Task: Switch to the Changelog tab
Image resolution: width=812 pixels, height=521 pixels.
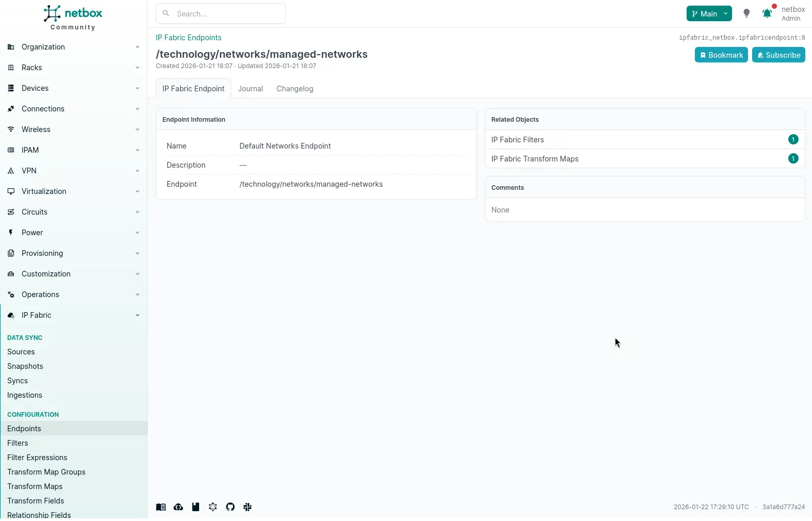Action: [x=295, y=89]
